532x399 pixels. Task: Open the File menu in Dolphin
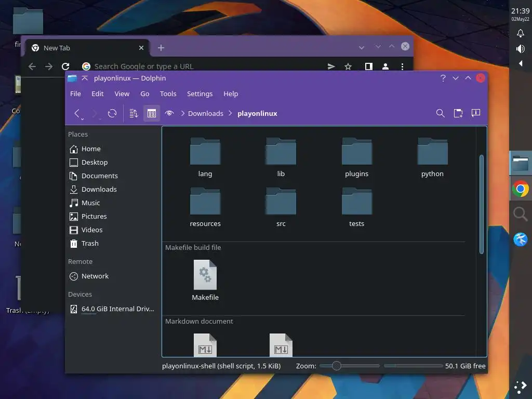pyautogui.click(x=75, y=94)
